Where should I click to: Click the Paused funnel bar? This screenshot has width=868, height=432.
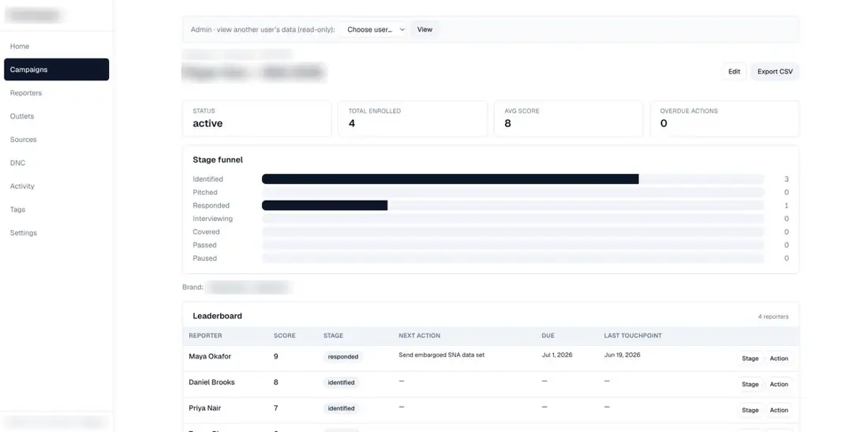pos(513,258)
